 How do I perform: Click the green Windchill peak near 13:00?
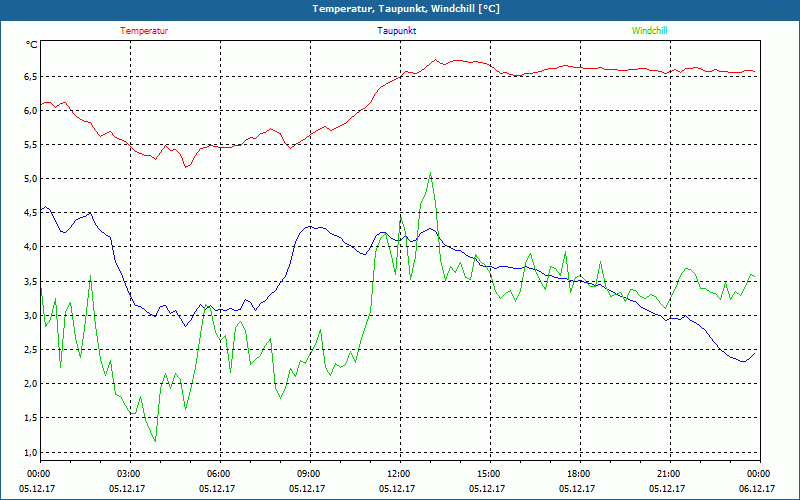[431, 173]
